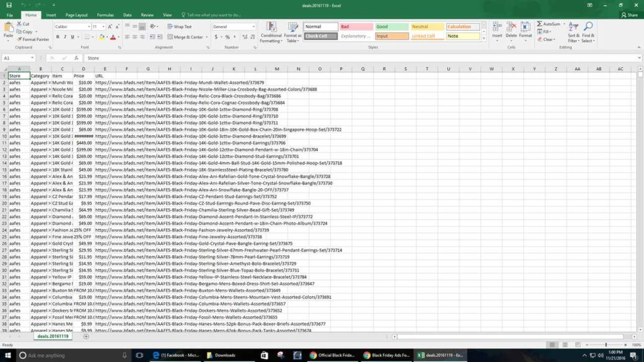Screen dimensions: 644x362
Task: Expand the cell styles gallery
Action: point(484,38)
